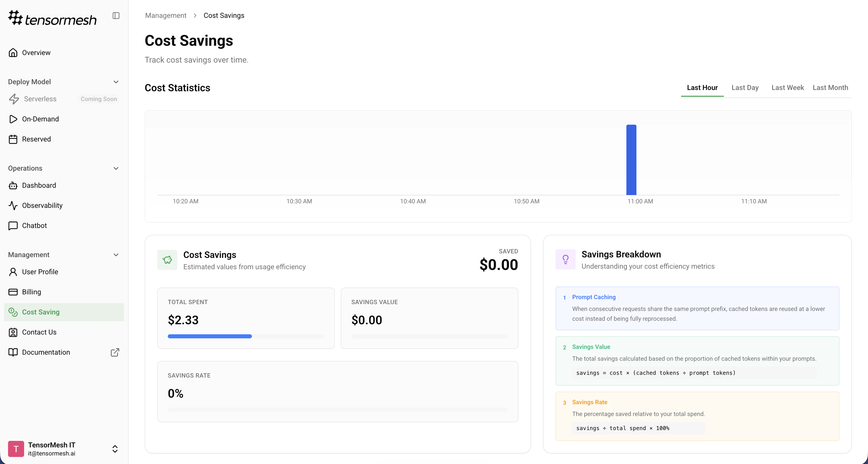This screenshot has width=868, height=464.
Task: Click the blue bar in cost chart
Action: coord(631,160)
